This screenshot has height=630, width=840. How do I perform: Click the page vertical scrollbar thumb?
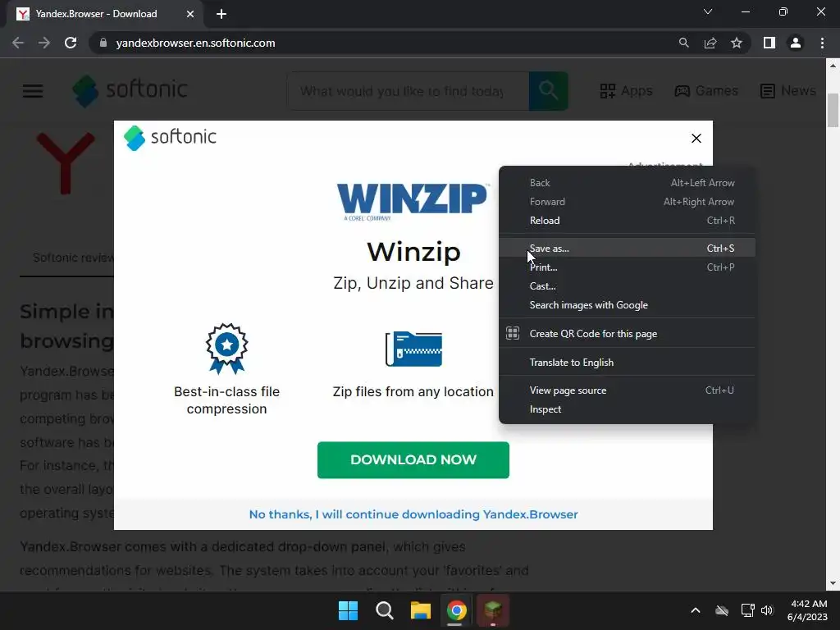833,110
